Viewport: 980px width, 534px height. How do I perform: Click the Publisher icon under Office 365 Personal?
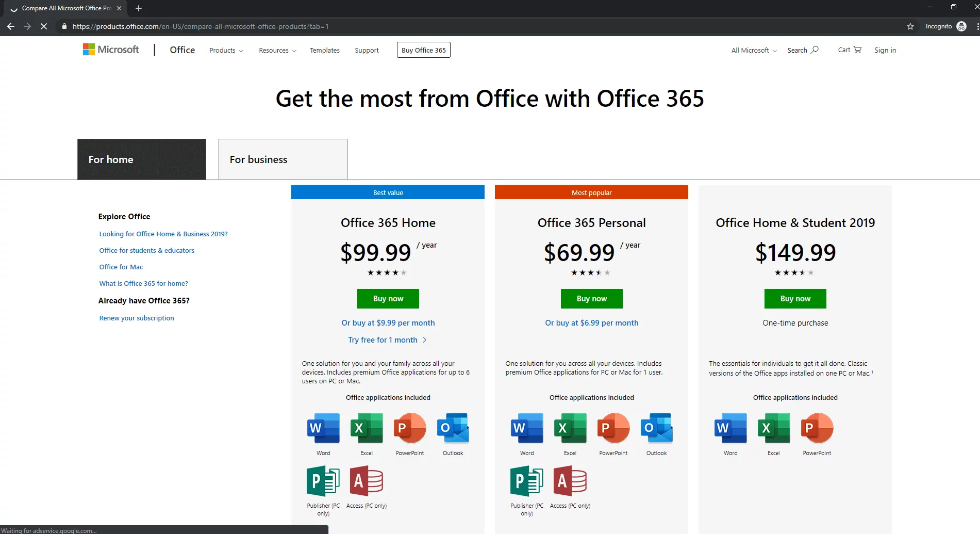[x=527, y=481]
